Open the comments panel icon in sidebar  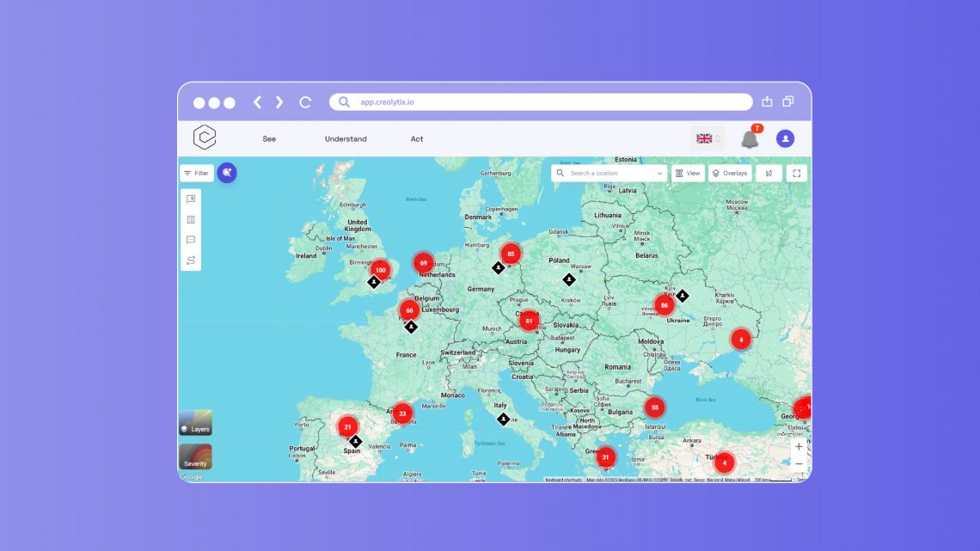tap(191, 240)
